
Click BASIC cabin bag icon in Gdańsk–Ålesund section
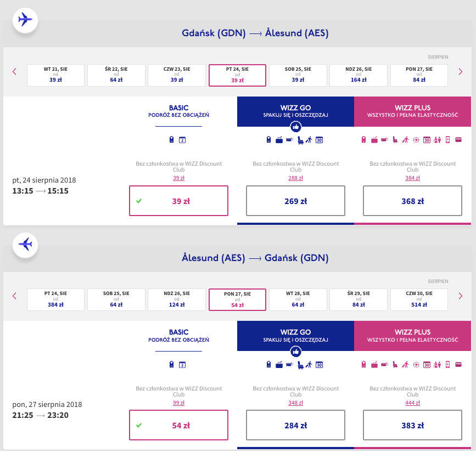tap(171, 140)
